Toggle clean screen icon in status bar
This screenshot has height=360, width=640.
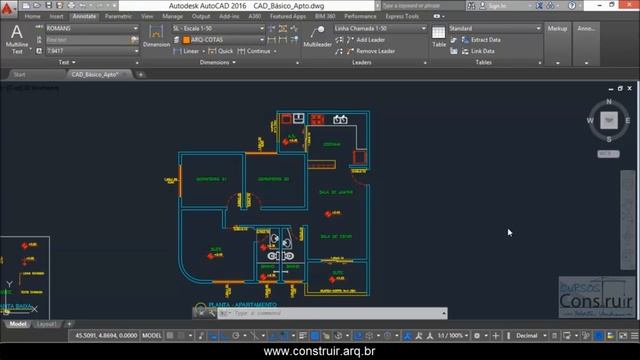pyautogui.click(x=623, y=336)
